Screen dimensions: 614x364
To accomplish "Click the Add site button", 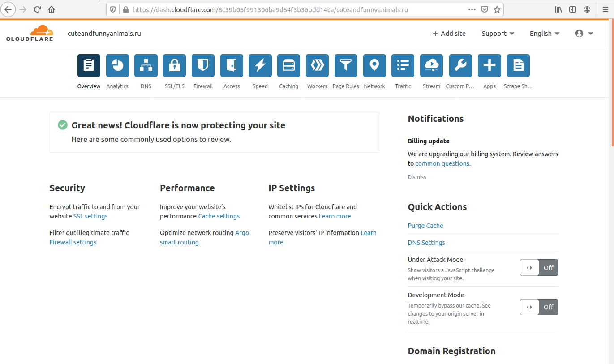I will coord(449,34).
